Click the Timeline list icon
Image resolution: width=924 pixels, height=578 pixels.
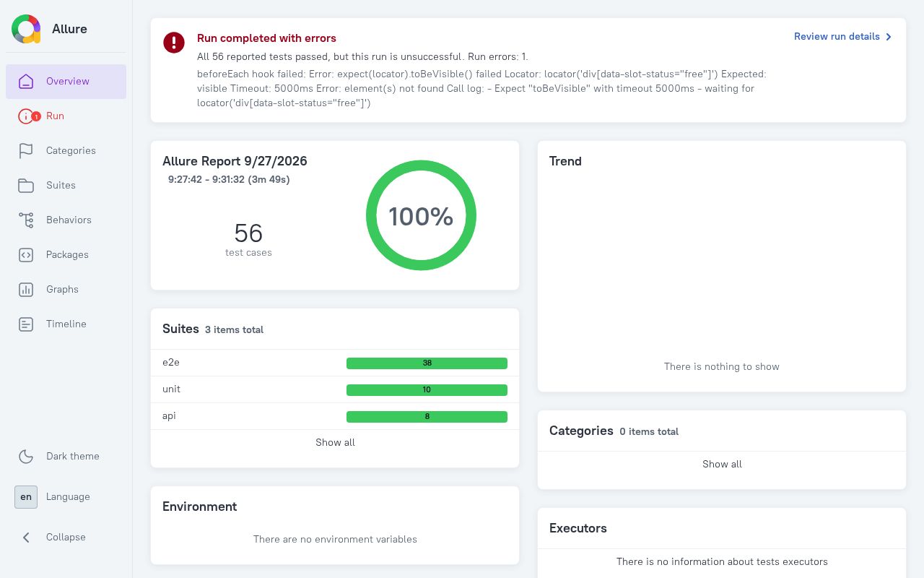26,324
